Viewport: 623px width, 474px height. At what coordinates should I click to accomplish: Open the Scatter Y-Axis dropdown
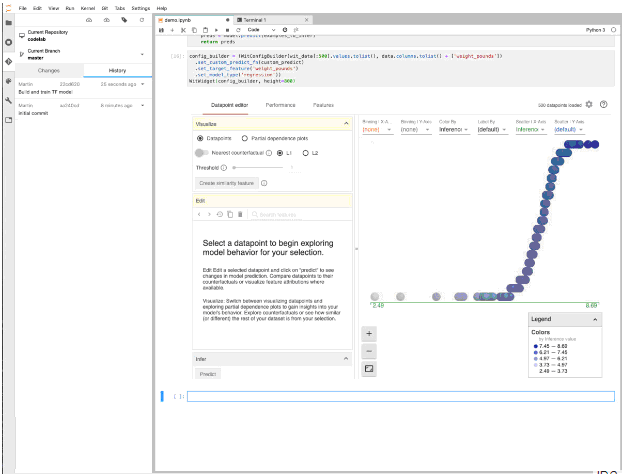pos(569,130)
